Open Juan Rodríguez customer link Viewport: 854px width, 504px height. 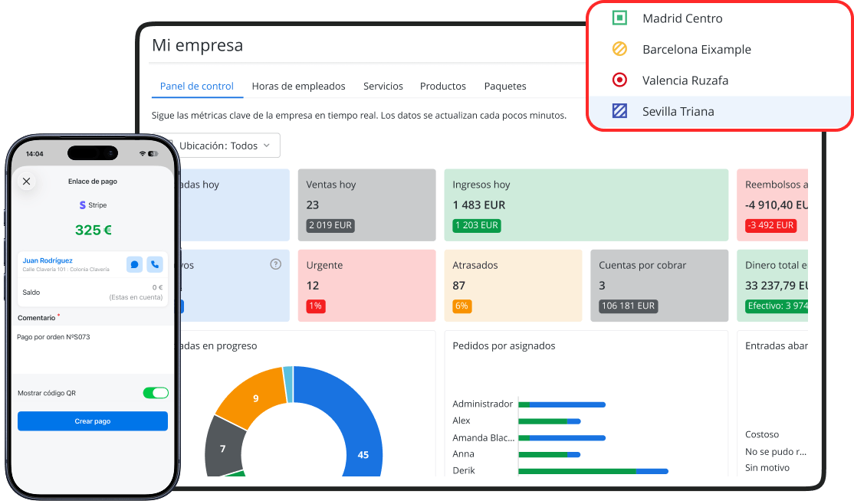48,260
